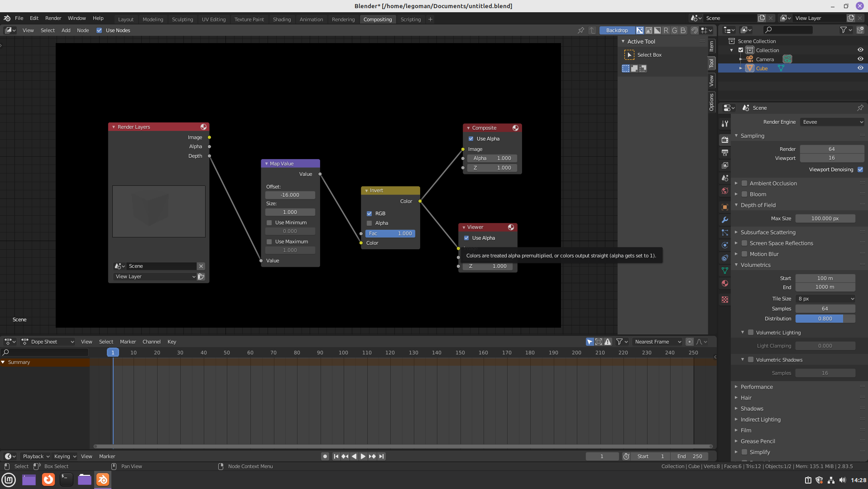Enable Use Minimum in Map Value node

[269, 223]
